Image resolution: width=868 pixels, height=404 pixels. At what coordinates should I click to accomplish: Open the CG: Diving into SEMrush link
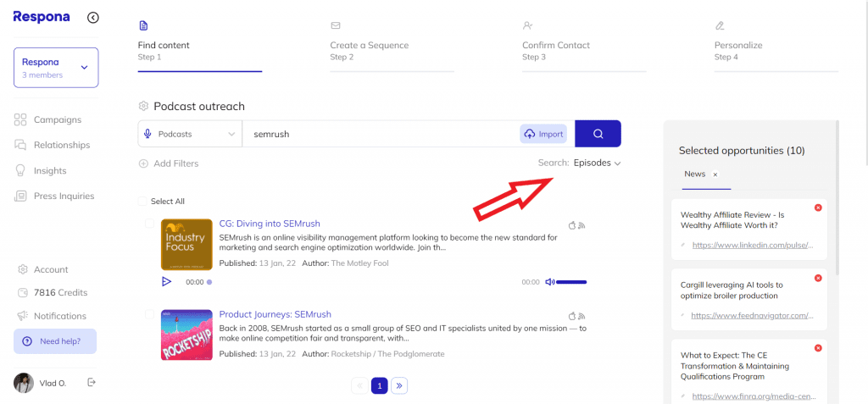pyautogui.click(x=270, y=224)
